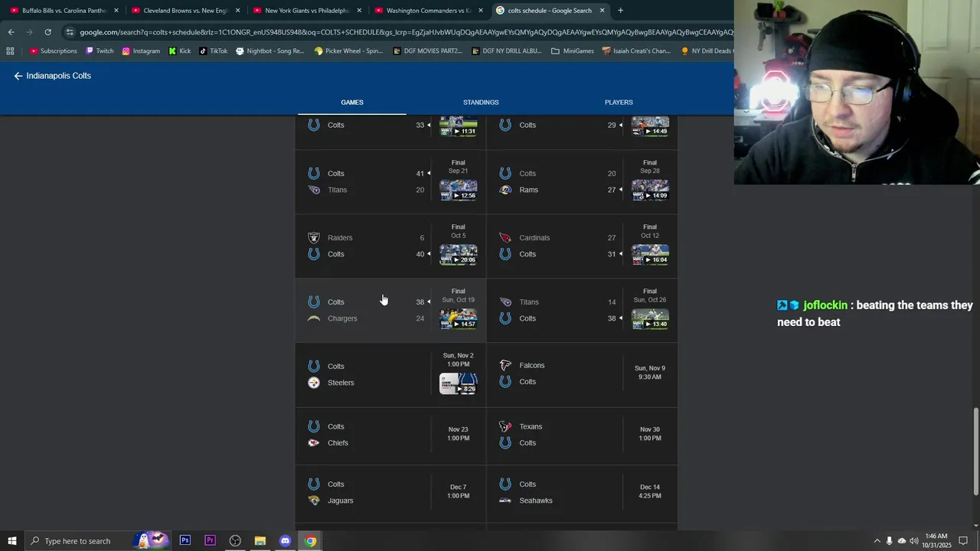Click the Rams team logo
980x551 pixels.
[505, 190]
